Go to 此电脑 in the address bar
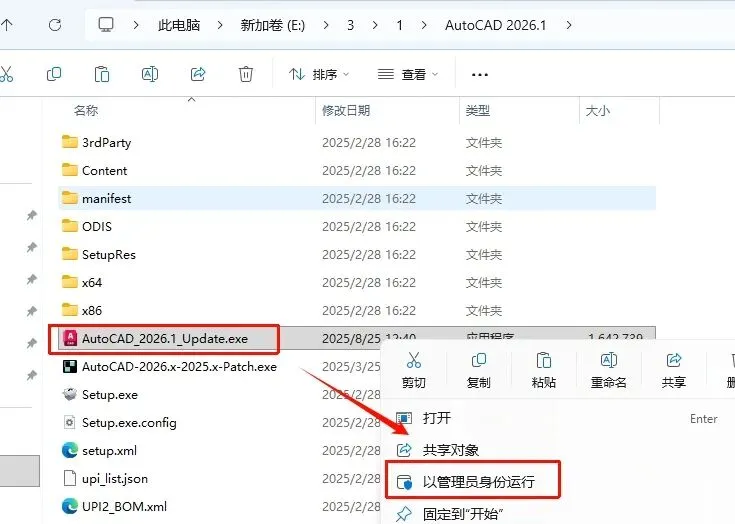Image resolution: width=735 pixels, height=524 pixels. coord(179,25)
